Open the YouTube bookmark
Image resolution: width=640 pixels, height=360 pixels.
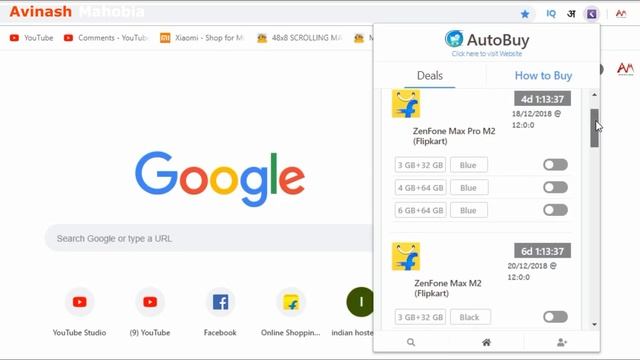[31, 38]
